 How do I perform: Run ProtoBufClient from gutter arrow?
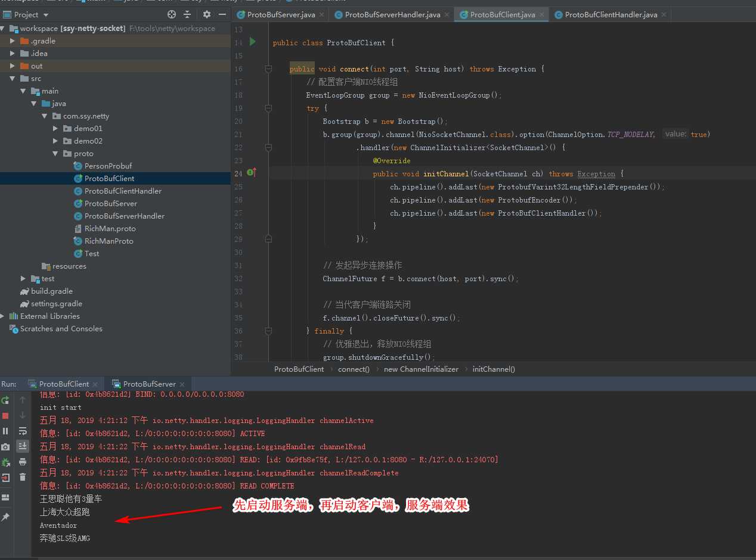point(253,42)
